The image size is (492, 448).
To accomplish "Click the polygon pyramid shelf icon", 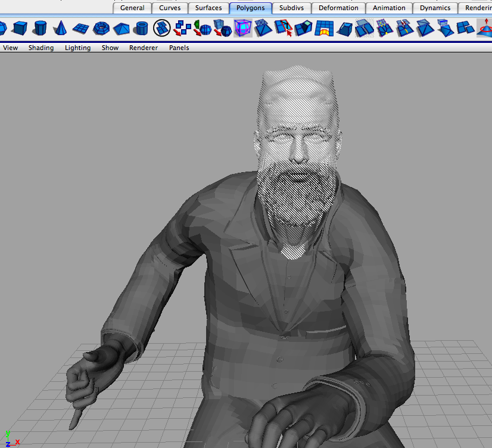I will pyautogui.click(x=122, y=28).
